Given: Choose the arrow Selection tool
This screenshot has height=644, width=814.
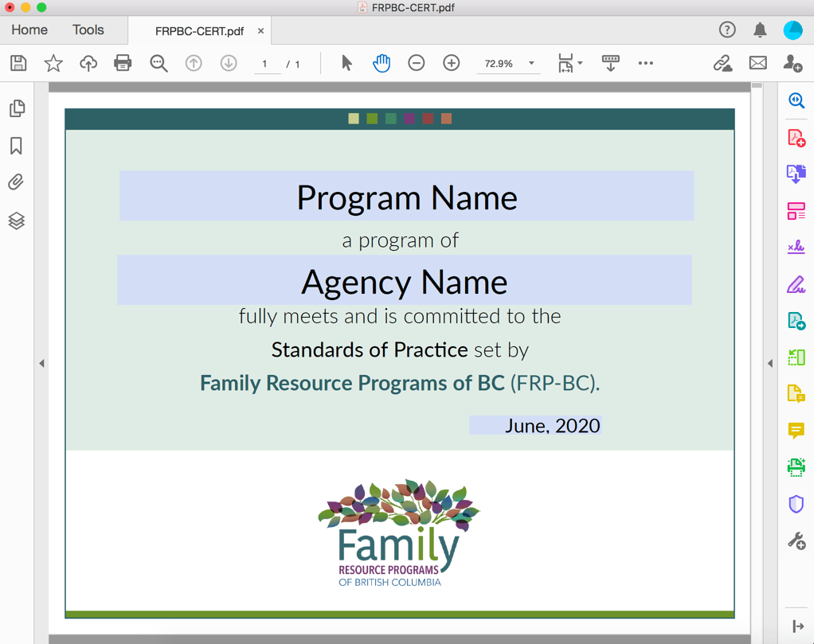Looking at the screenshot, I should 346,63.
